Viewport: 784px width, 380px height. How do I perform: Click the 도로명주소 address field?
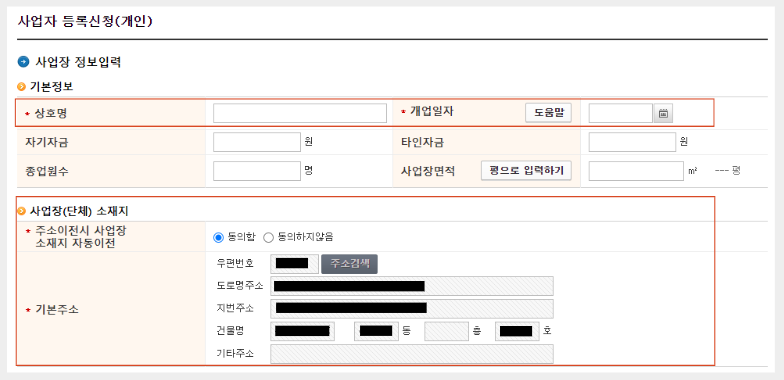click(412, 286)
